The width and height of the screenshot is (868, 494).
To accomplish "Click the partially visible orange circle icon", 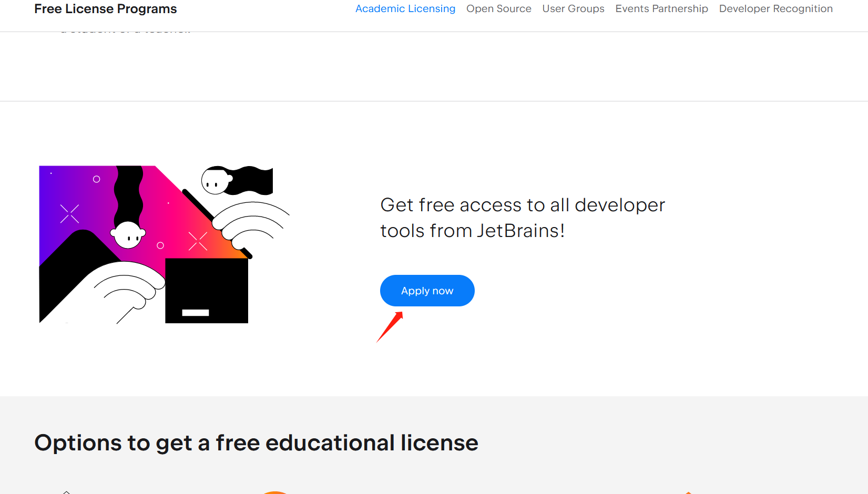I will (274, 492).
